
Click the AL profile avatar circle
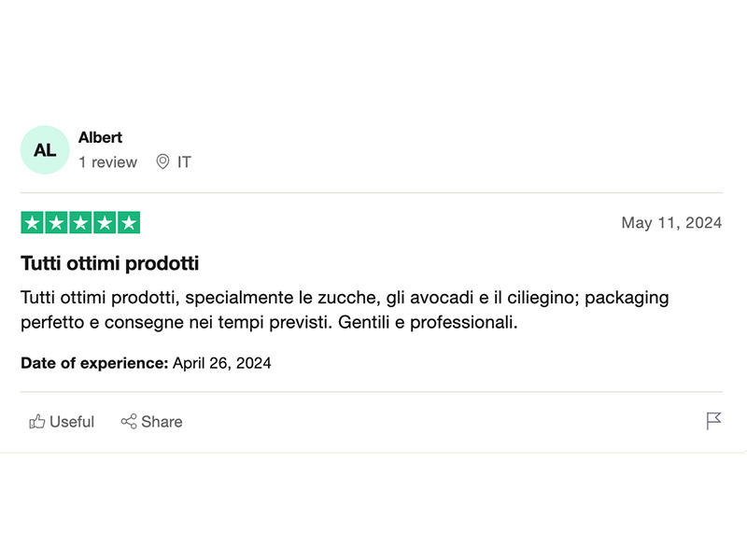(45, 150)
